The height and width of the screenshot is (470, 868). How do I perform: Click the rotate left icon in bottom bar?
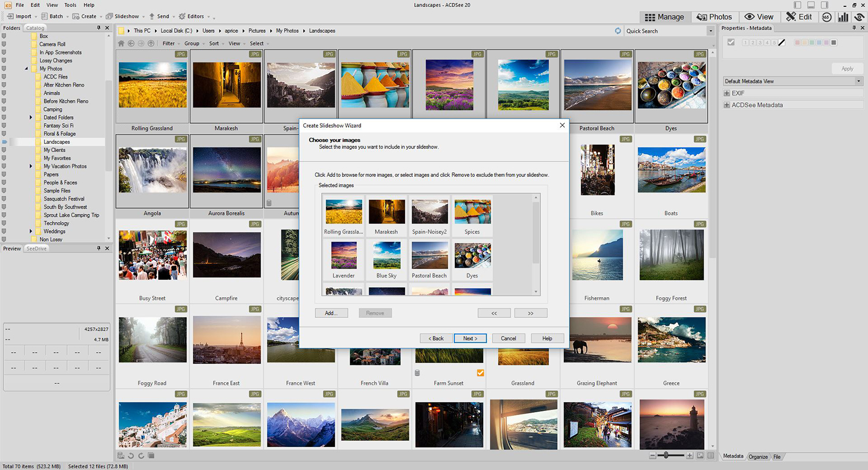tap(131, 456)
